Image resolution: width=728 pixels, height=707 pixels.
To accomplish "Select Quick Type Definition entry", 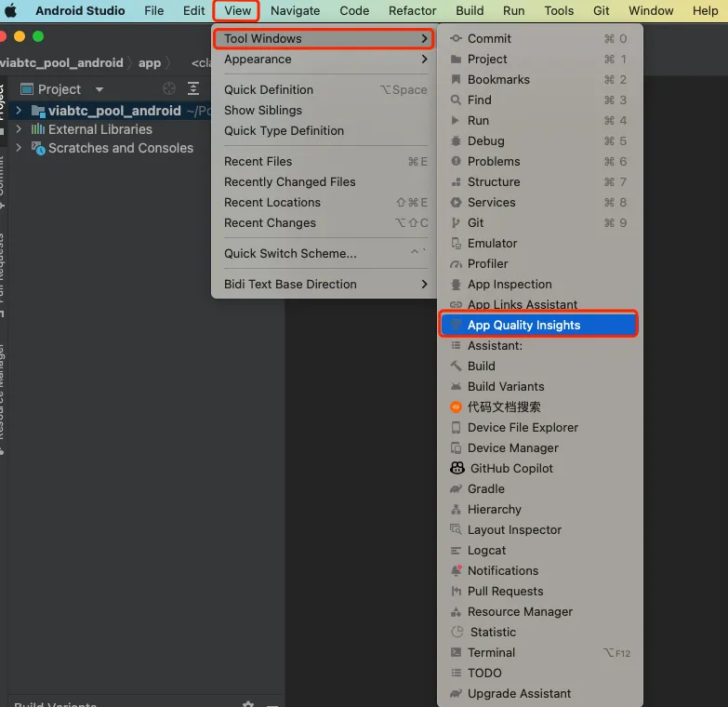I will click(325, 130).
